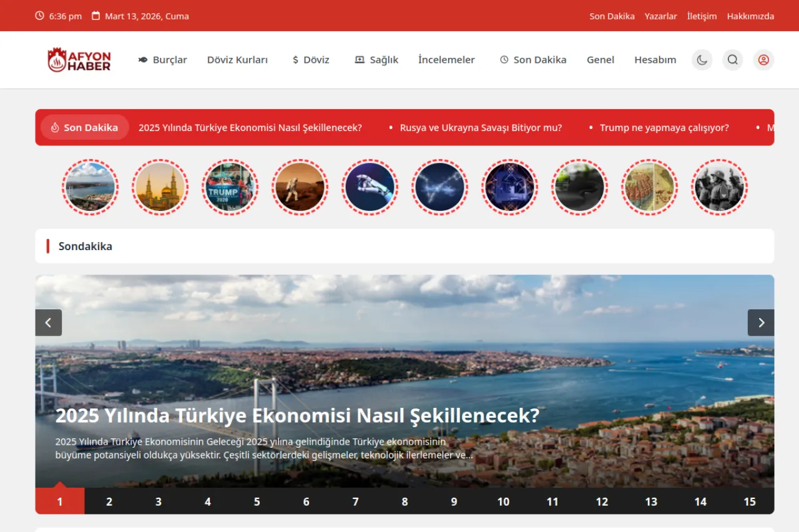Open the Trump story circle thumbnail
The height and width of the screenshot is (532, 799).
tap(230, 186)
